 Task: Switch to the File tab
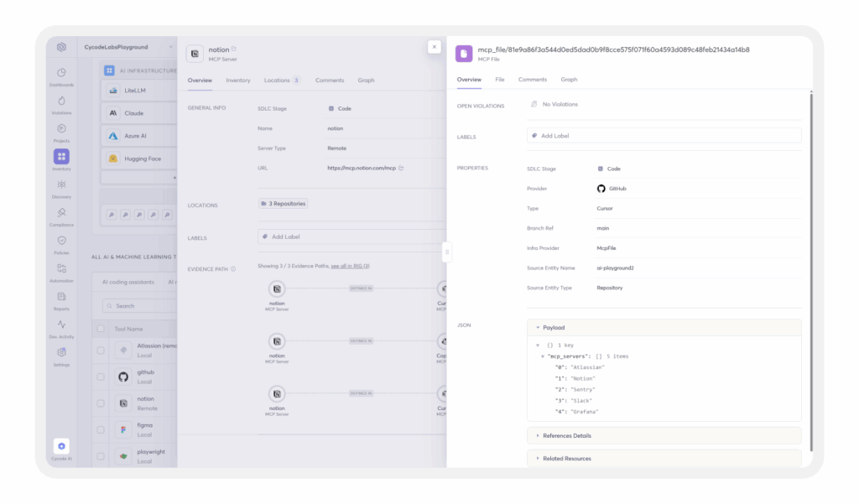[500, 80]
